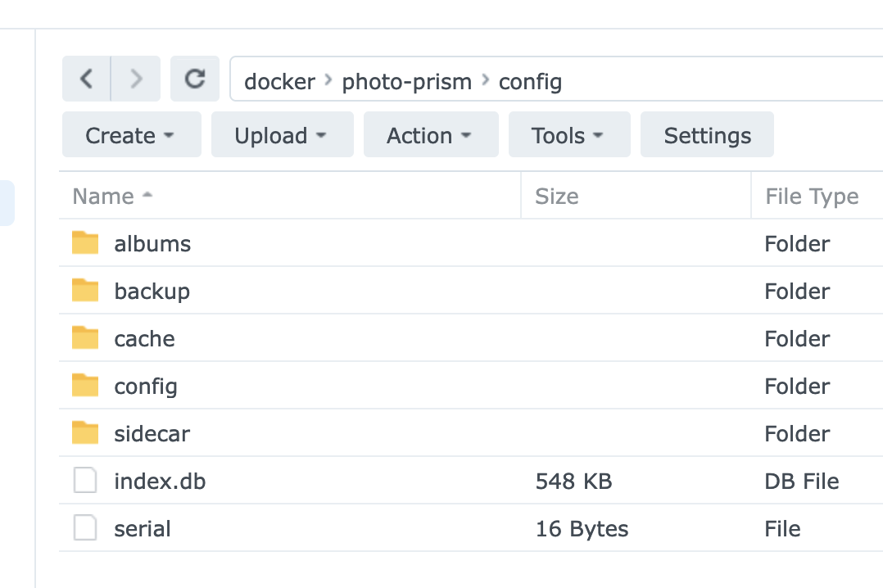Select the backup folder icon
Screen dimensions: 883x588
pyautogui.click(x=85, y=291)
